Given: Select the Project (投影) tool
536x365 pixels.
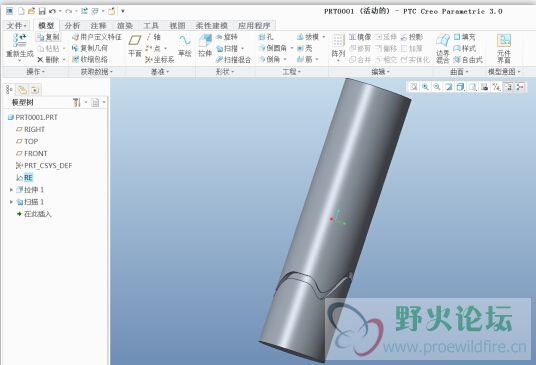Looking at the screenshot, I should click(x=412, y=37).
